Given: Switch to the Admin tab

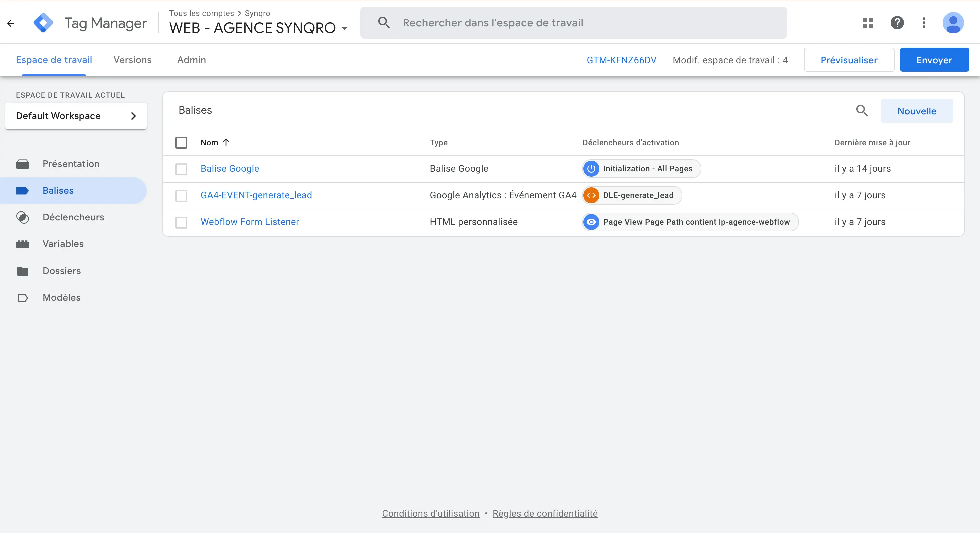Looking at the screenshot, I should [x=191, y=60].
